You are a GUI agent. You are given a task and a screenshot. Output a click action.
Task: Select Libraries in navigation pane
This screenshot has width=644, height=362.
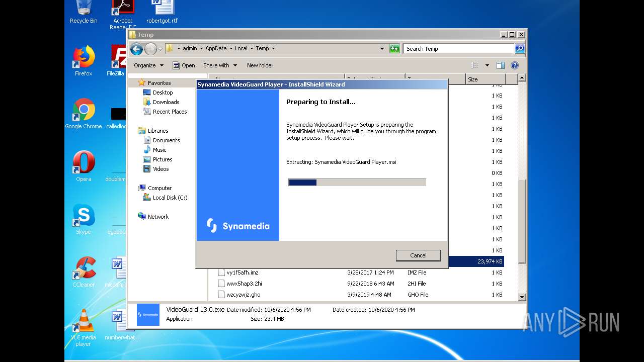(158, 131)
